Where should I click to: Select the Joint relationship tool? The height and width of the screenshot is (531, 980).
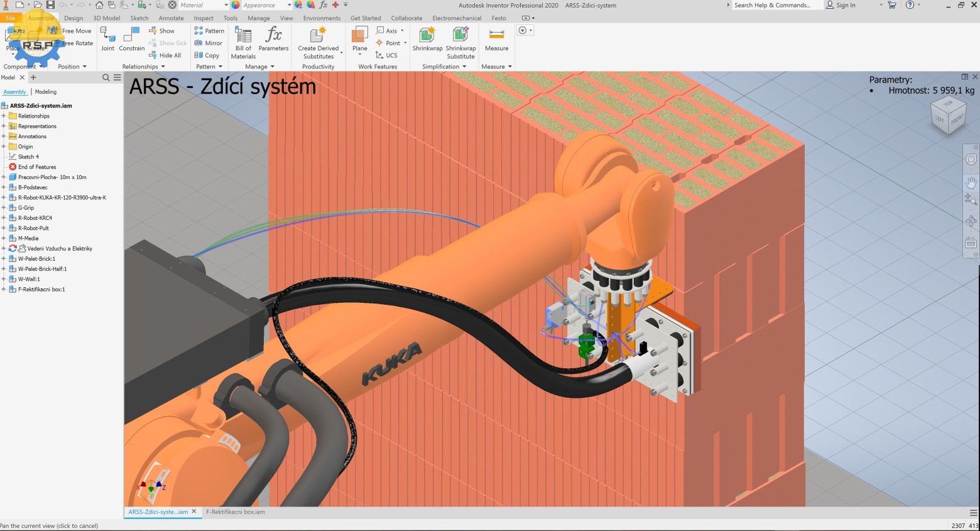[x=108, y=39]
